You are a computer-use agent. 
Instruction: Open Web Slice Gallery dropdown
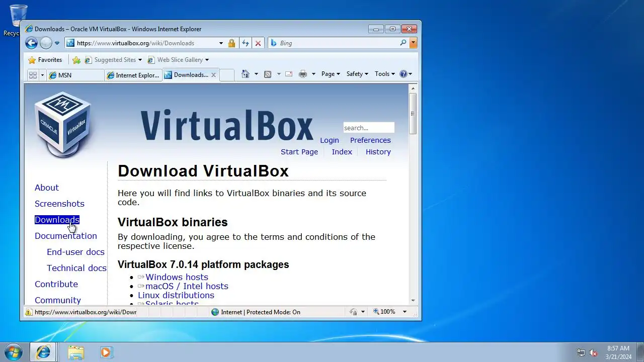click(x=178, y=60)
